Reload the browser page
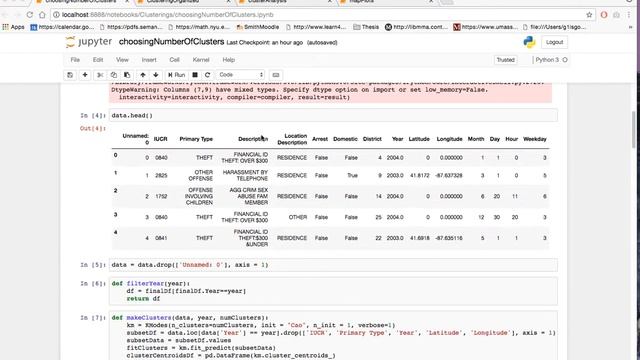The image size is (640, 360). pyautogui.click(x=29, y=15)
